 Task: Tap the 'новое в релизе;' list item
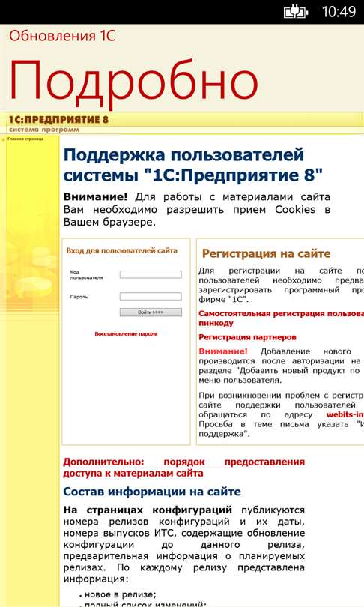pos(121,594)
